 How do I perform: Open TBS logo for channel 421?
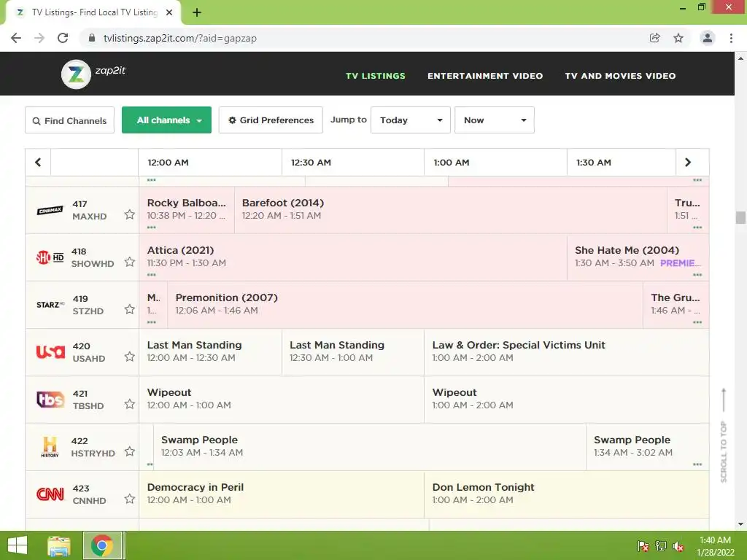click(x=50, y=399)
